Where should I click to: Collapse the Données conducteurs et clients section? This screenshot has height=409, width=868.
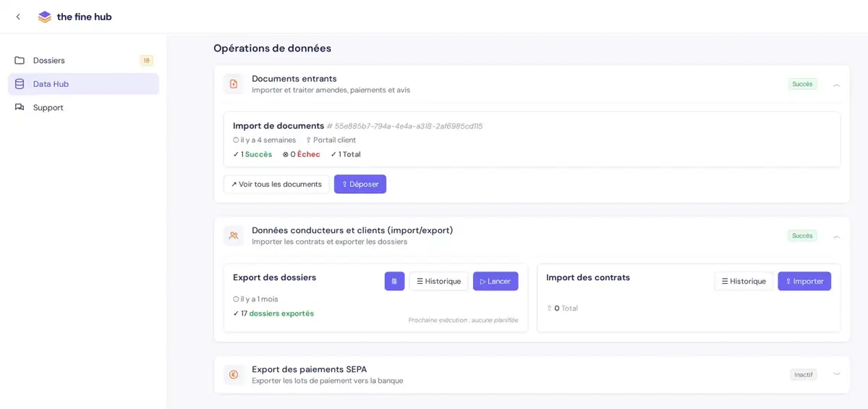click(x=836, y=237)
